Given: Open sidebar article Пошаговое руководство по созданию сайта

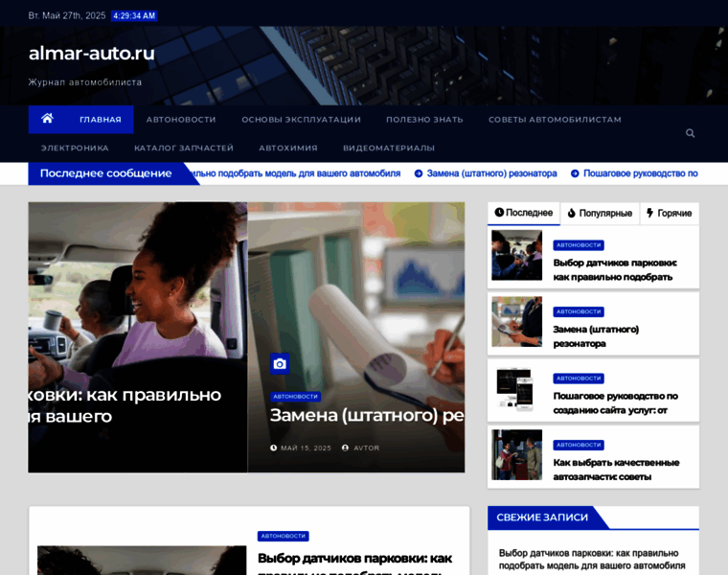Looking at the screenshot, I should (x=616, y=403).
